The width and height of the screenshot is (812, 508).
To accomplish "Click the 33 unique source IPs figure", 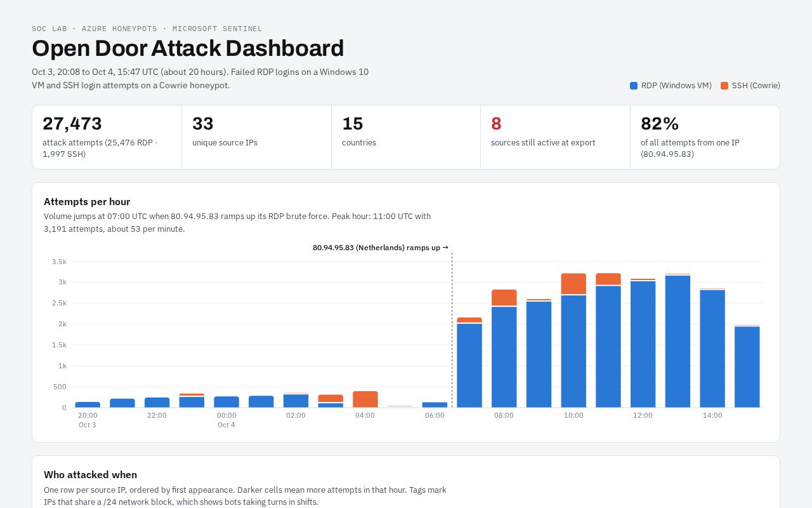I will 203,123.
